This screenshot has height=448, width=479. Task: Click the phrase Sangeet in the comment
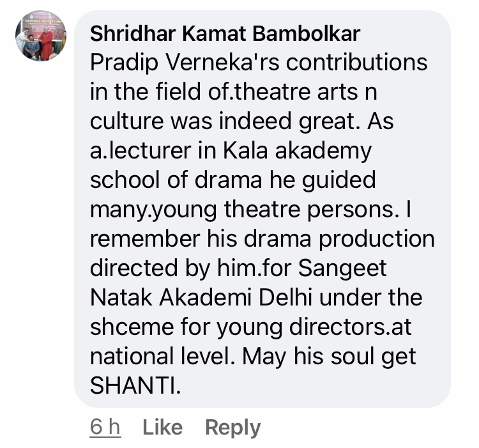(343, 267)
